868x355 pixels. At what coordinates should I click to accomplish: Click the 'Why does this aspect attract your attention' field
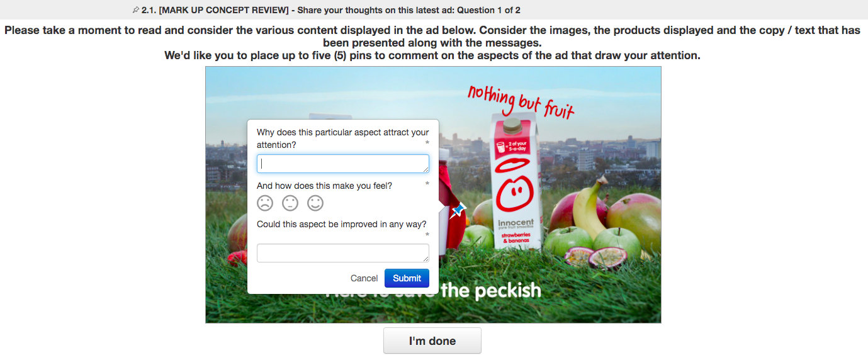pyautogui.click(x=343, y=164)
